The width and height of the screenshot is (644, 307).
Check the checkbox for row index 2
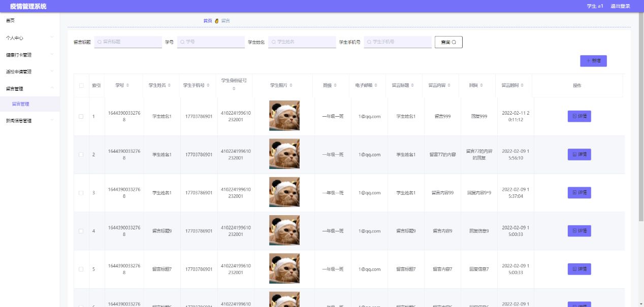(x=81, y=154)
